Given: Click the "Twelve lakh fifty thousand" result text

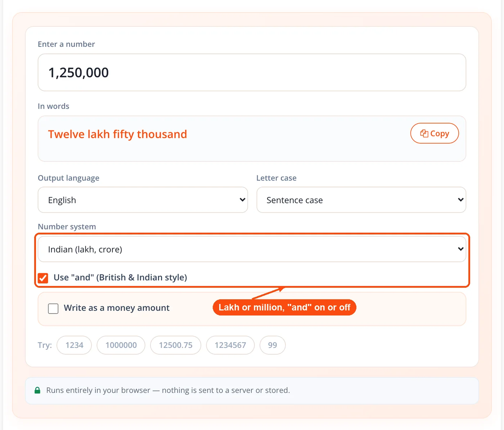Looking at the screenshot, I should (118, 134).
